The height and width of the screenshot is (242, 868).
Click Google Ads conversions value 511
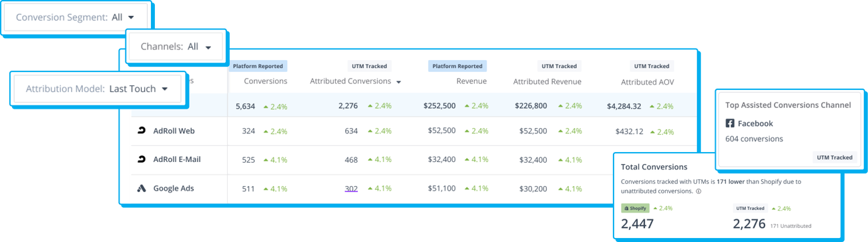(x=248, y=189)
